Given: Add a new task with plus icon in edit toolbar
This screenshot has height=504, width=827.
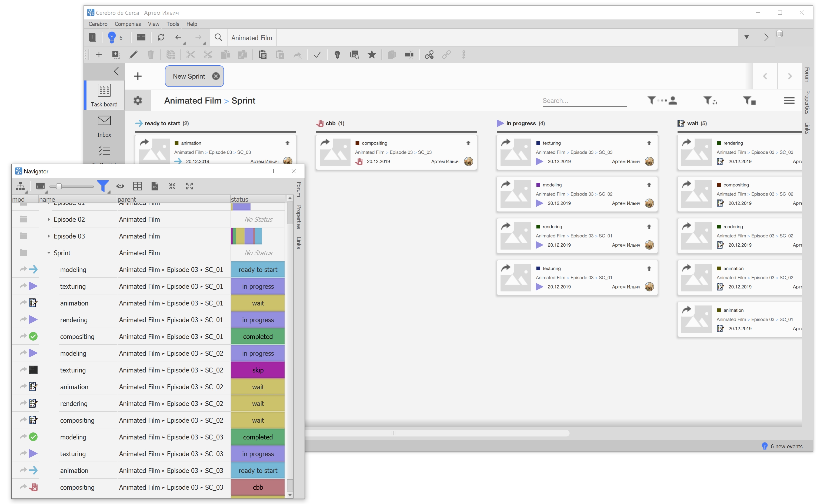Looking at the screenshot, I should pyautogui.click(x=99, y=55).
